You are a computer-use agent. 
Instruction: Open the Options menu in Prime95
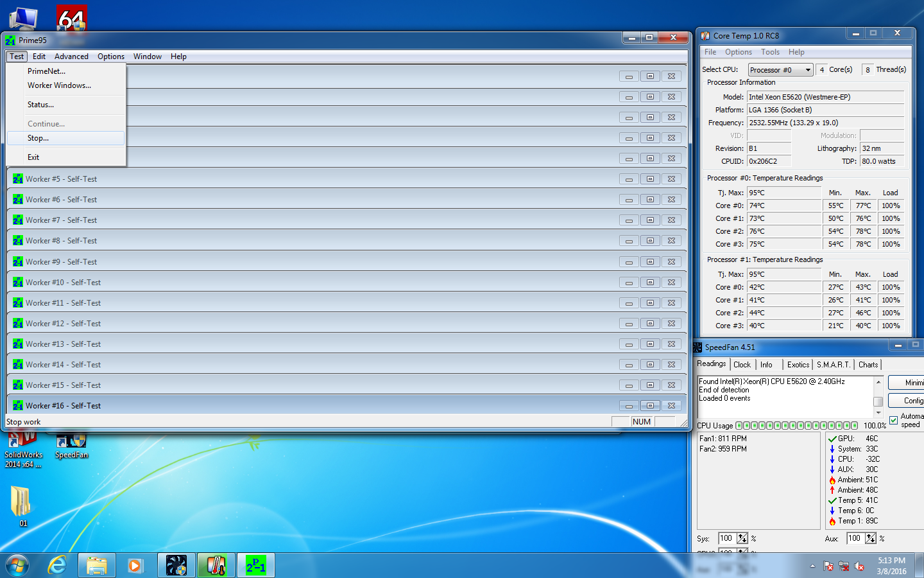[111, 57]
